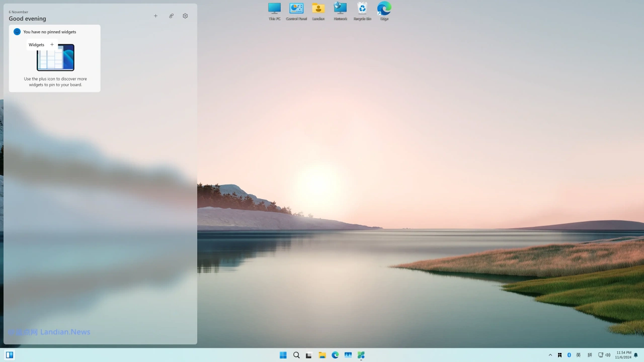
Task: Toggle Bluetooth from the system tray
Action: (x=569, y=355)
